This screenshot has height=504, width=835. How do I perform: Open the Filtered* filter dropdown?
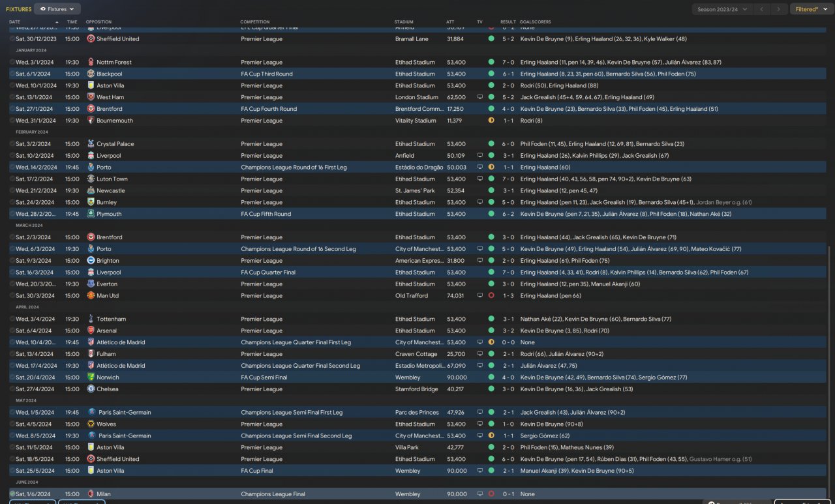[812, 9]
